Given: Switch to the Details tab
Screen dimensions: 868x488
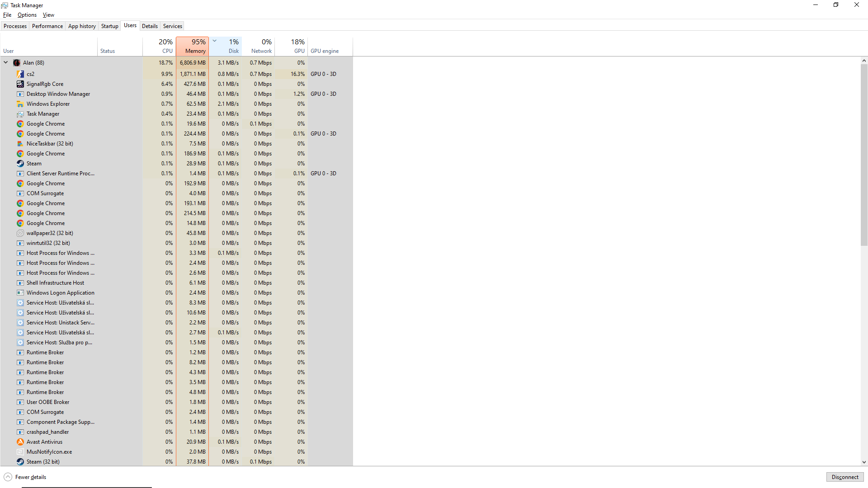Looking at the screenshot, I should (x=150, y=26).
